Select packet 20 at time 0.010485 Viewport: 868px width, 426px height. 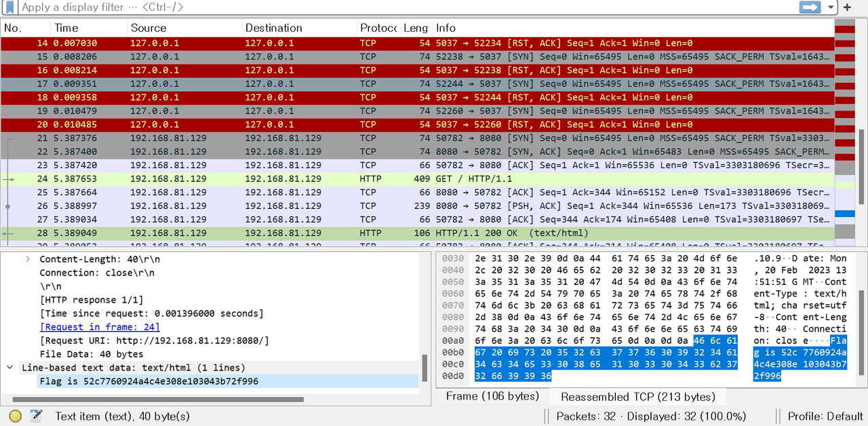coord(416,125)
